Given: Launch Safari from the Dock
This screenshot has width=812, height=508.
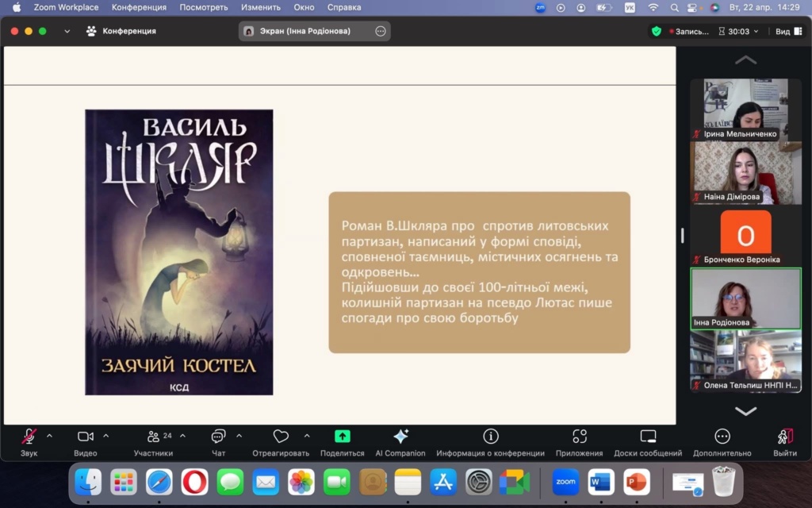Looking at the screenshot, I should click(x=159, y=483).
